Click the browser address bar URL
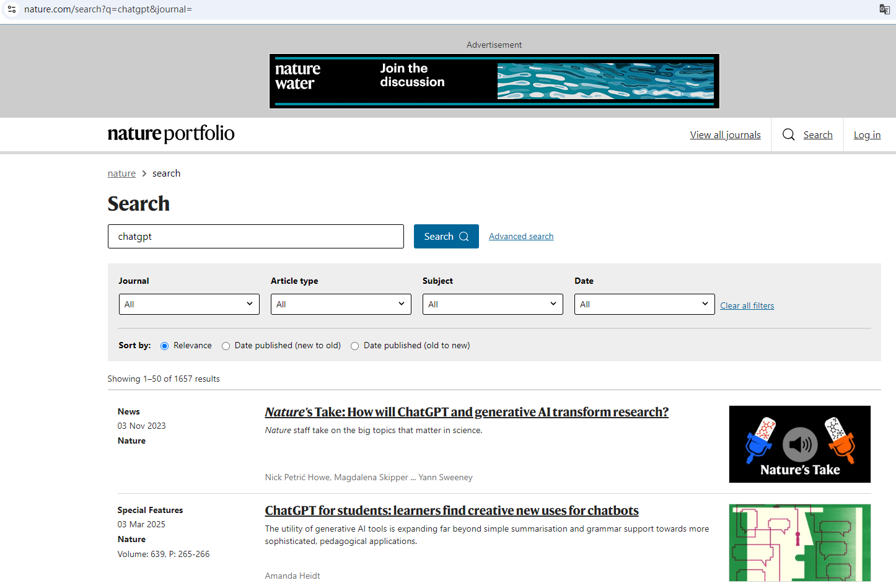896x588 pixels. pyautogui.click(x=108, y=9)
